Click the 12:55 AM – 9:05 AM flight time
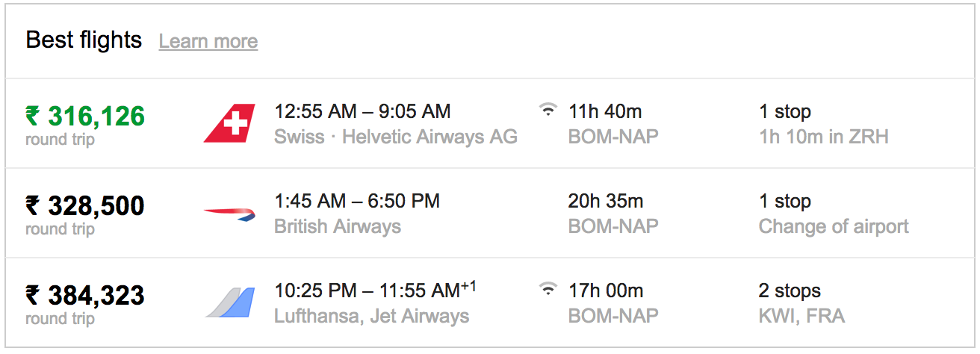This screenshot has width=980, height=354. [x=362, y=111]
